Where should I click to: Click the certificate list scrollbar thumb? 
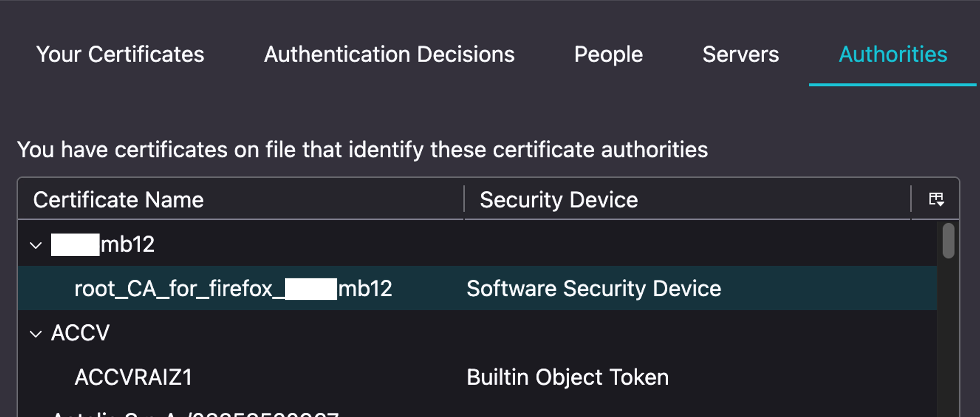948,240
